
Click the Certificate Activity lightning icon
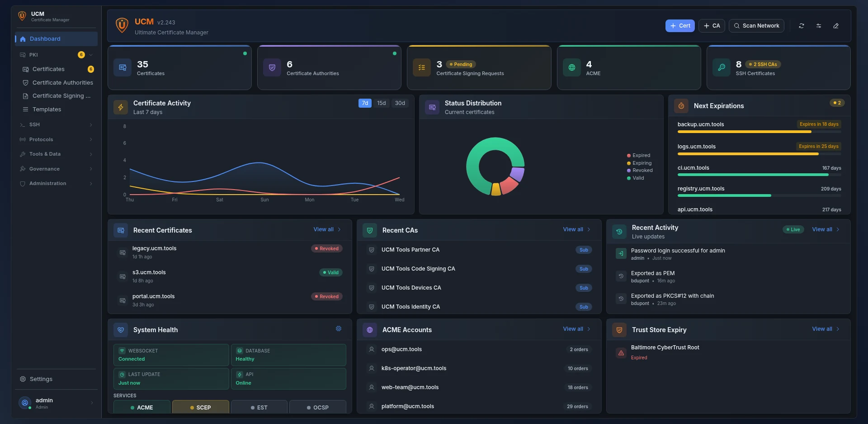click(x=121, y=107)
